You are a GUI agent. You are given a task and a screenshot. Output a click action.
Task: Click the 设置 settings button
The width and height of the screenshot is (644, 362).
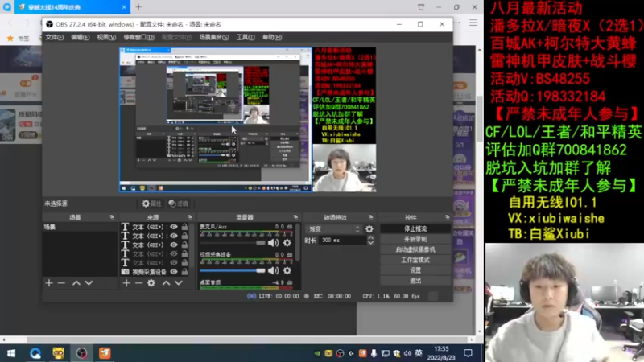[415, 270]
